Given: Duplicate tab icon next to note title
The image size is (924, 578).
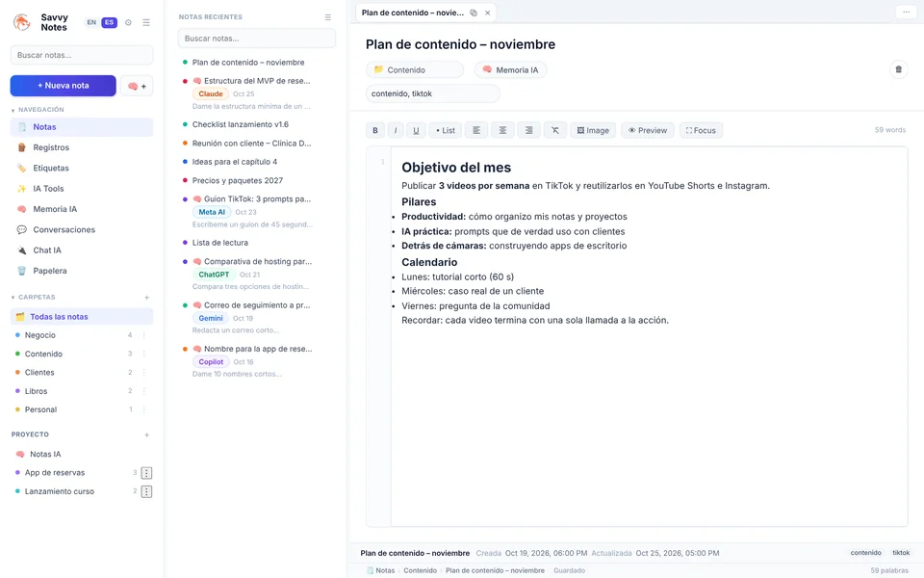Looking at the screenshot, I should [474, 13].
